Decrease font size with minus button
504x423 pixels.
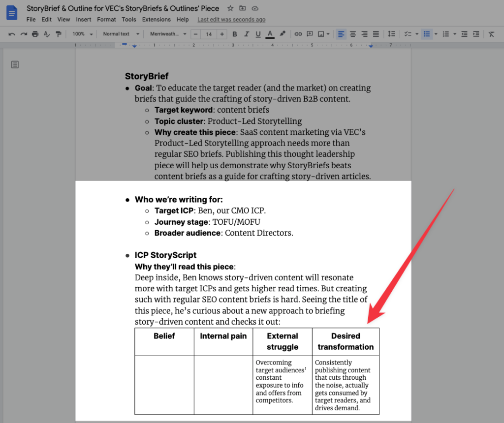click(195, 34)
